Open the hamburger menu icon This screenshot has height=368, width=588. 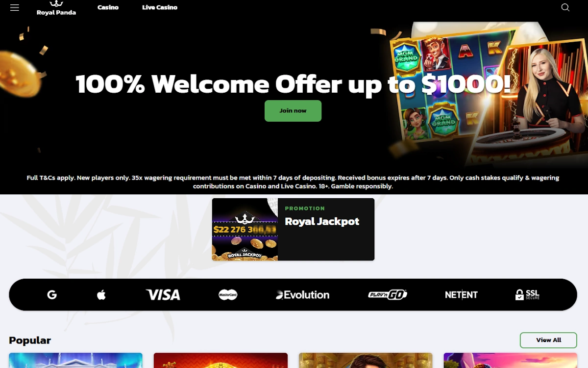click(x=15, y=7)
